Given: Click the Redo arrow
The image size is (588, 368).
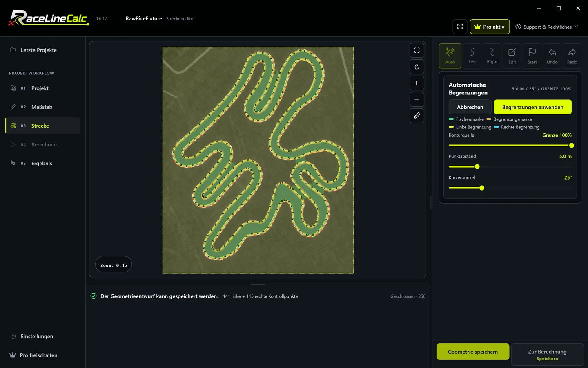Looking at the screenshot, I should (572, 56).
